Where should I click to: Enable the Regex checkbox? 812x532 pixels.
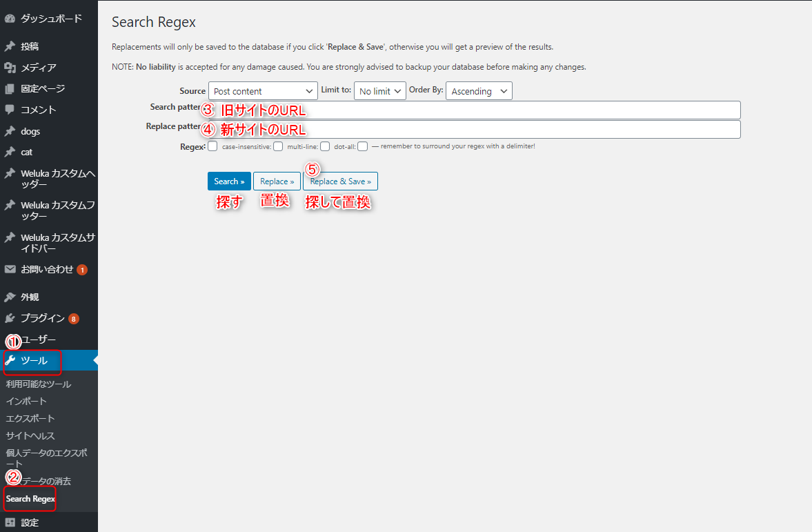[x=212, y=146]
